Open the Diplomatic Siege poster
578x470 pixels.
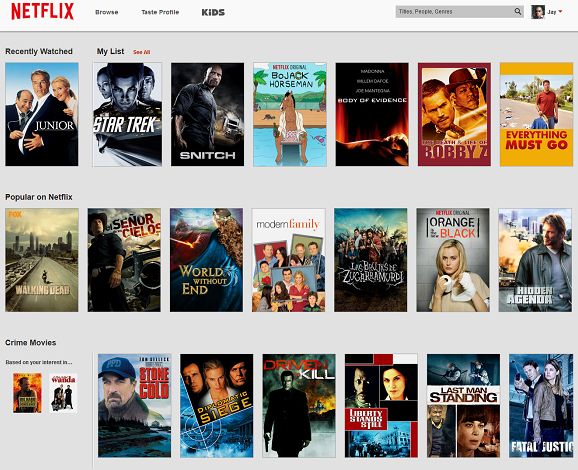coord(216,405)
